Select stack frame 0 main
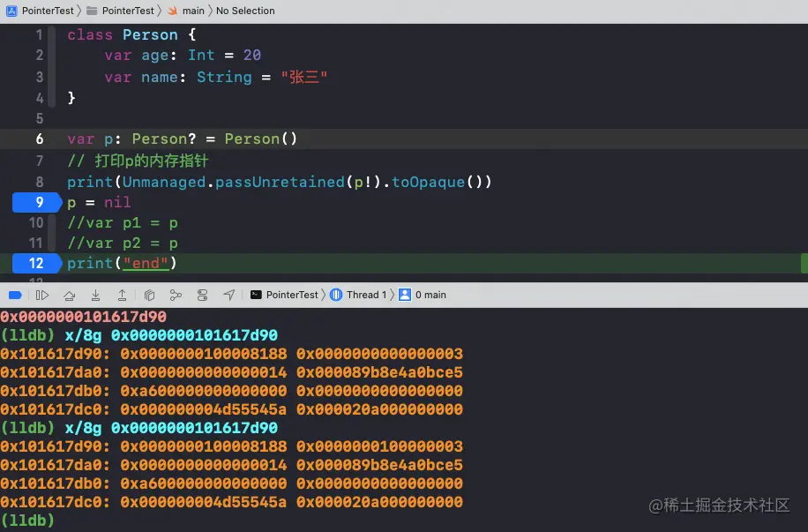The width and height of the screenshot is (808, 532). tap(423, 295)
